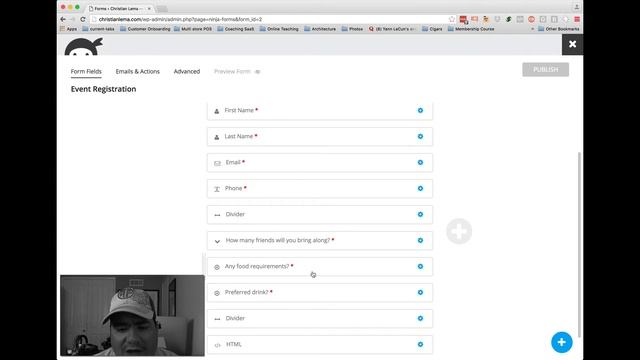Open settings gear for friends question field

pyautogui.click(x=420, y=240)
